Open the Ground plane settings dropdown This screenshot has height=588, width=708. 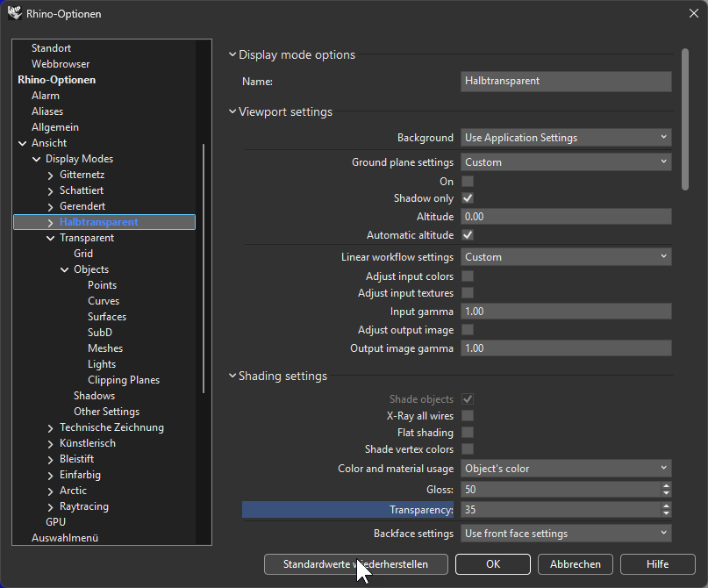tap(566, 162)
